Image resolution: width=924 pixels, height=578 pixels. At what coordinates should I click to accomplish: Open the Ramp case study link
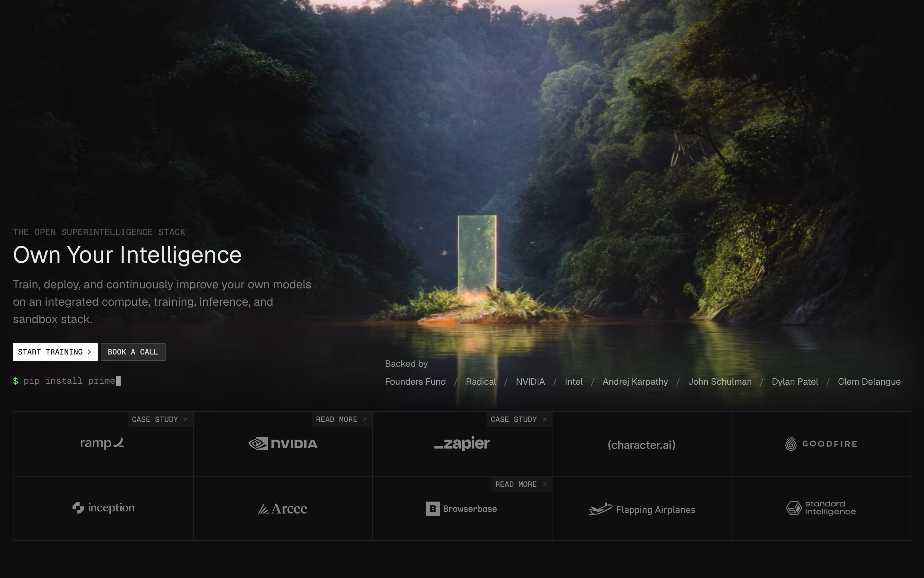coord(160,419)
